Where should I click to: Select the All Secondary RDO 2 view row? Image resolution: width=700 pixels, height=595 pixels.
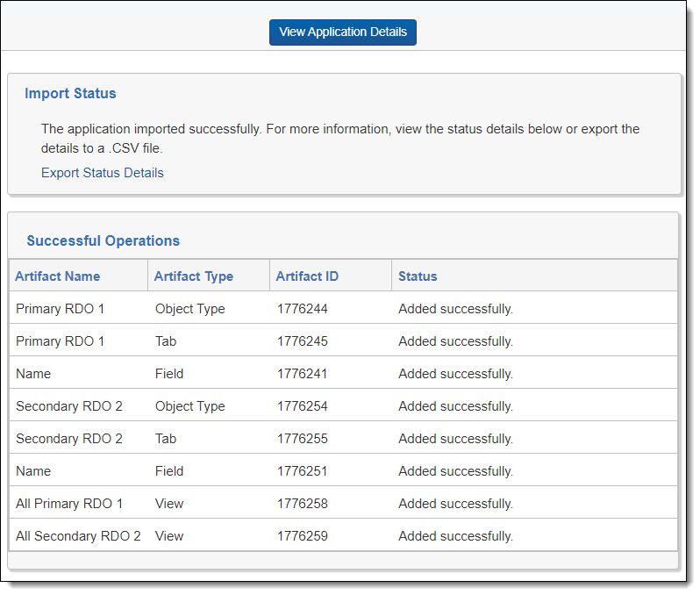pos(343,535)
